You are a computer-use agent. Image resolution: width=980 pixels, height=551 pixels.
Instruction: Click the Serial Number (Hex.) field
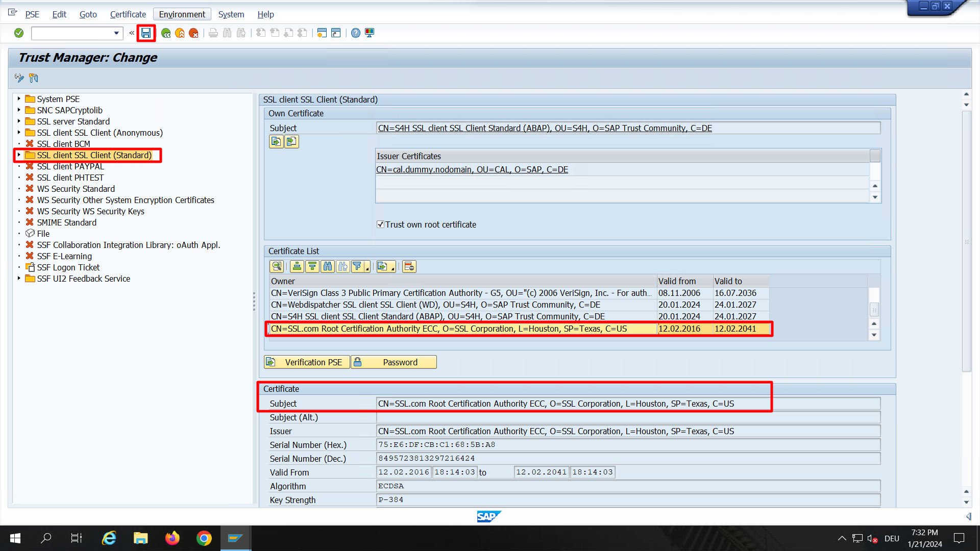628,445
